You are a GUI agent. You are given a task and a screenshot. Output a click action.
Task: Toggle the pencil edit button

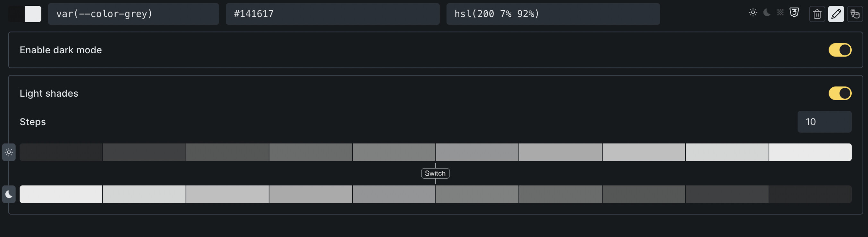click(x=836, y=14)
